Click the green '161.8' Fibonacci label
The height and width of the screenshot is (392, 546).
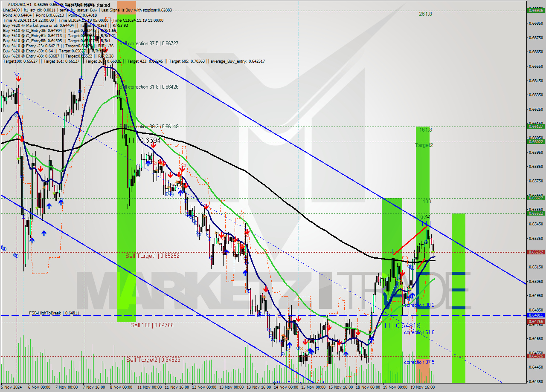(x=425, y=130)
